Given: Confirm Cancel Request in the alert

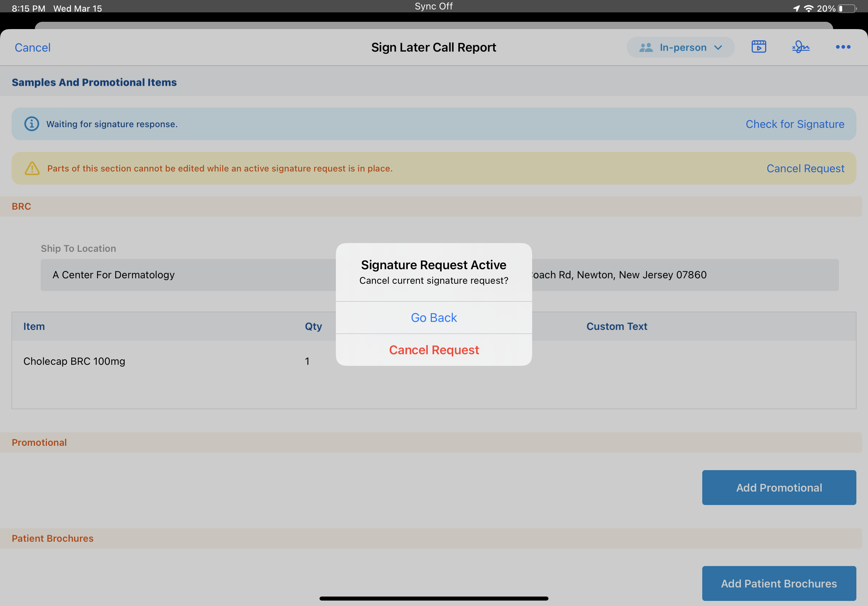Looking at the screenshot, I should [x=434, y=350].
